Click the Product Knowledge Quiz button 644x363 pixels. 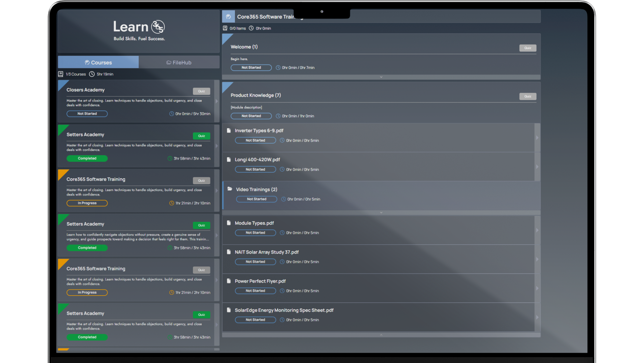point(528,96)
